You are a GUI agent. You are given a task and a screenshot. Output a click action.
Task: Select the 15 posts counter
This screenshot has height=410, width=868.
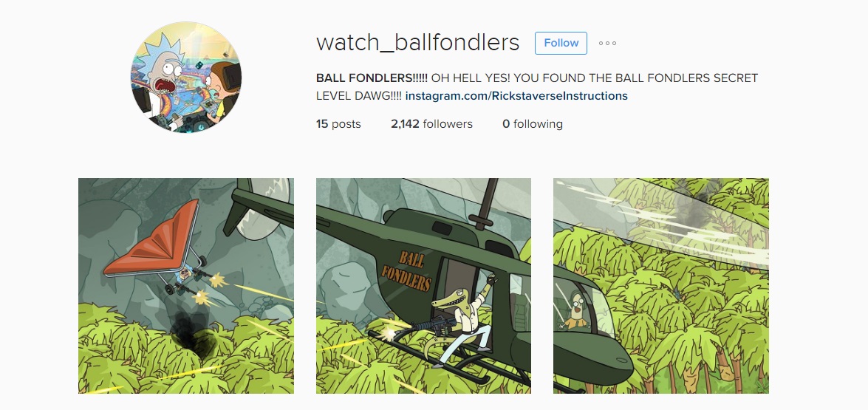(338, 124)
